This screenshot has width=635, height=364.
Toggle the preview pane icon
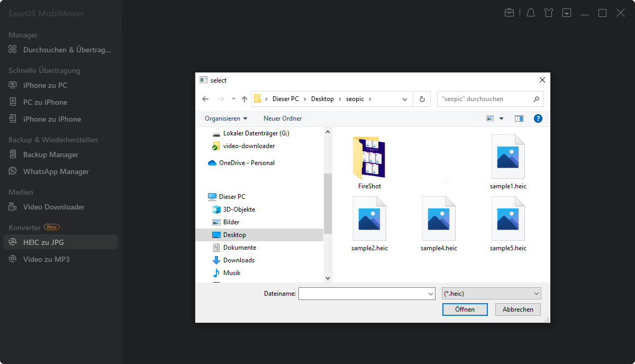coord(519,119)
